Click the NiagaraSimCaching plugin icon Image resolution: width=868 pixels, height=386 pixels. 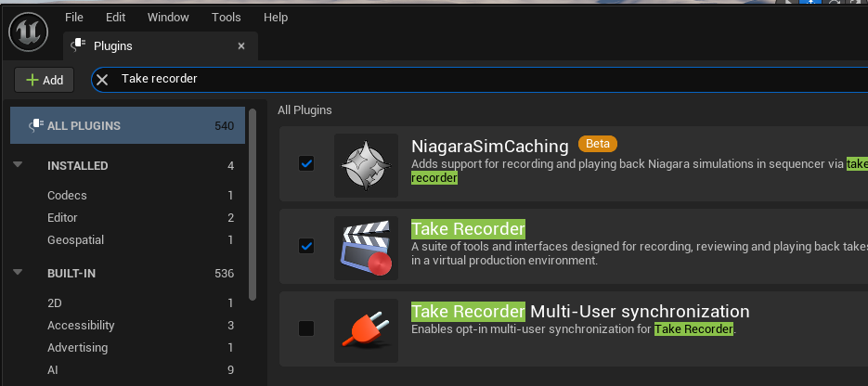(366, 165)
